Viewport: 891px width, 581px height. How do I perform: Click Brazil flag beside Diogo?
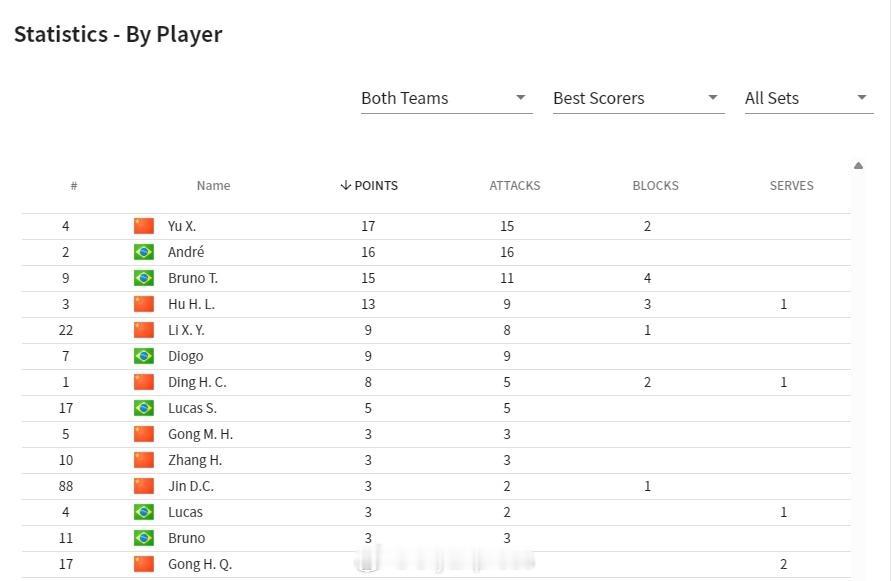[x=144, y=356]
